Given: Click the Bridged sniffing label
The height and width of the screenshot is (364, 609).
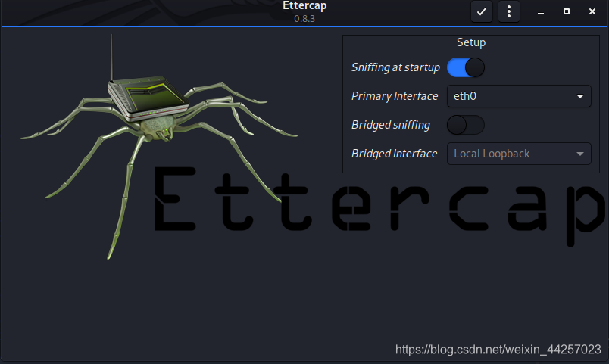Looking at the screenshot, I should pyautogui.click(x=391, y=125).
